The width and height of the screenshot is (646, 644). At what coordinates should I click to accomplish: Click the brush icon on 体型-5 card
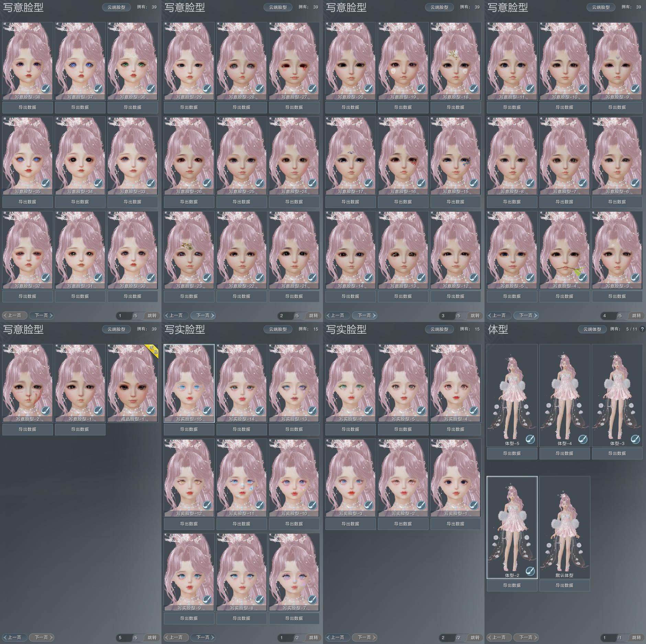tap(530, 439)
